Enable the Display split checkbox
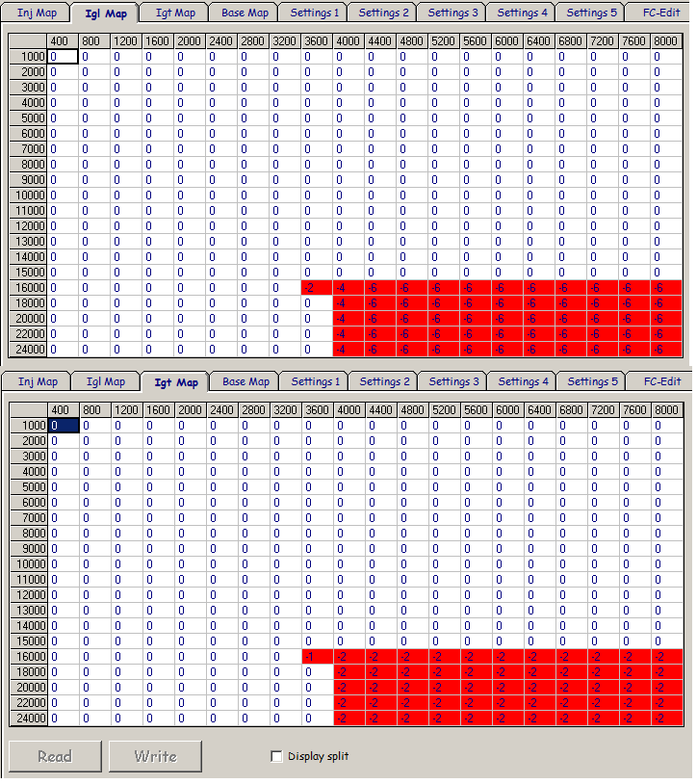 point(277,756)
